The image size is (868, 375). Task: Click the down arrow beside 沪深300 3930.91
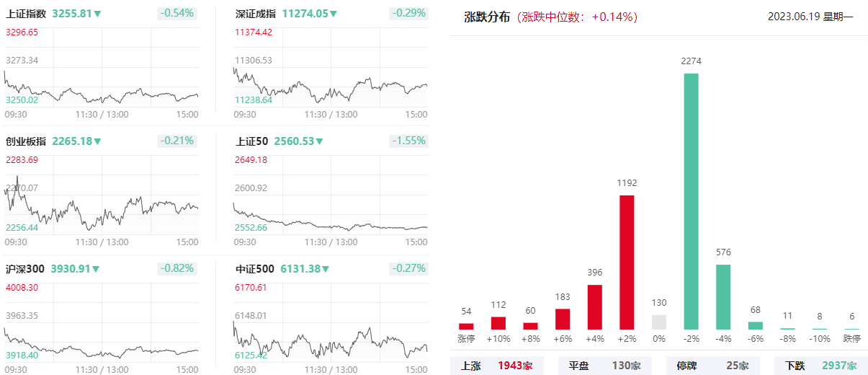(96, 269)
